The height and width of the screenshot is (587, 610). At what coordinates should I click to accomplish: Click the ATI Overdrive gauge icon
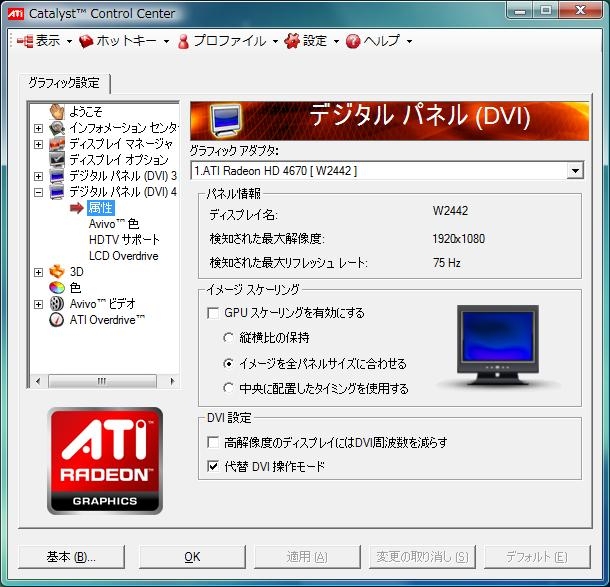pos(57,320)
